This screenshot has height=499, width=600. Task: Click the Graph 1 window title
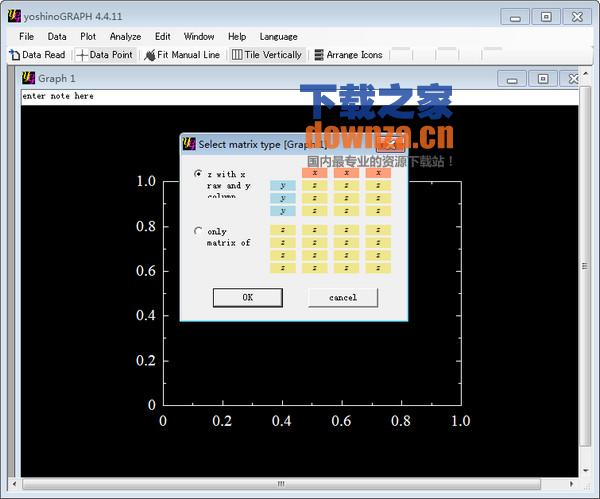click(x=57, y=79)
